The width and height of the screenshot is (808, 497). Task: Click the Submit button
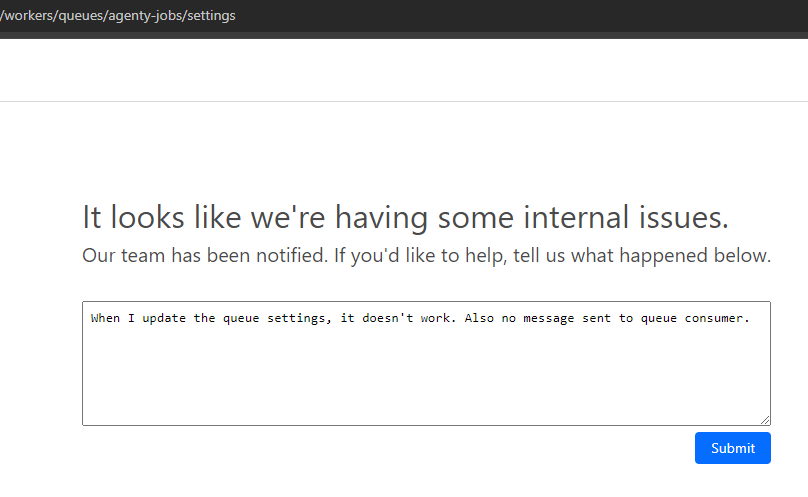point(732,448)
